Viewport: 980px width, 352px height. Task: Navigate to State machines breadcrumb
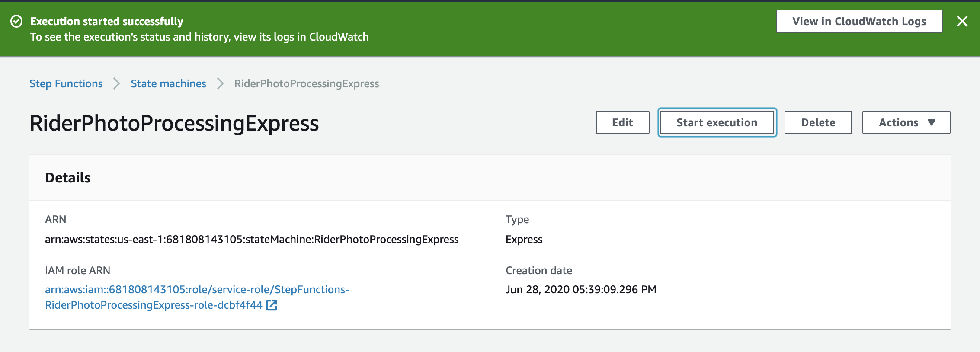[169, 83]
